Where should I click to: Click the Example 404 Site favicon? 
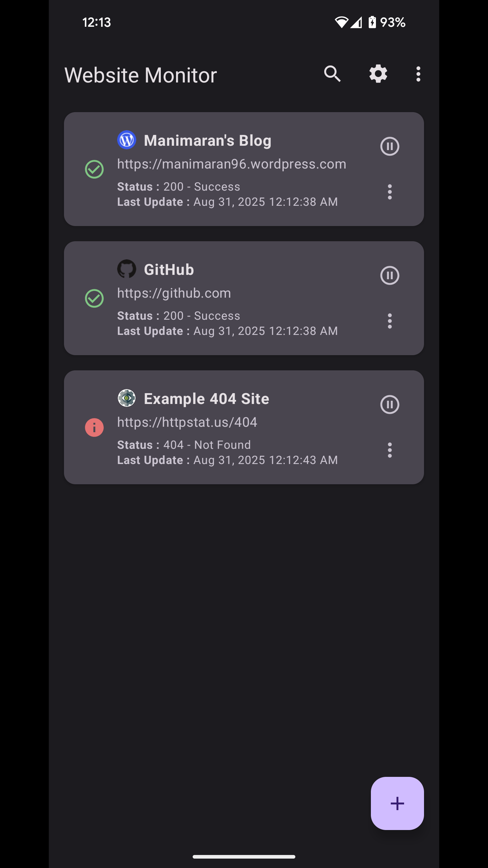pyautogui.click(x=127, y=398)
